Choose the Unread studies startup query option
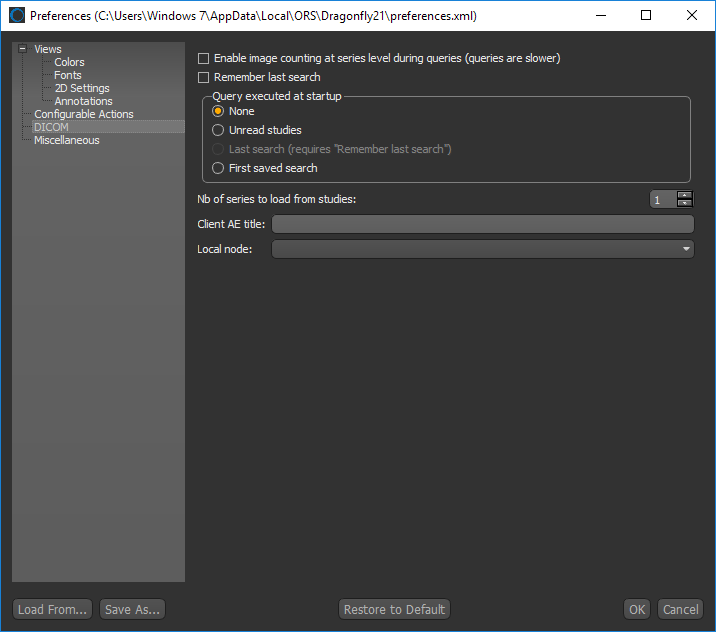Image resolution: width=716 pixels, height=632 pixels. (218, 130)
